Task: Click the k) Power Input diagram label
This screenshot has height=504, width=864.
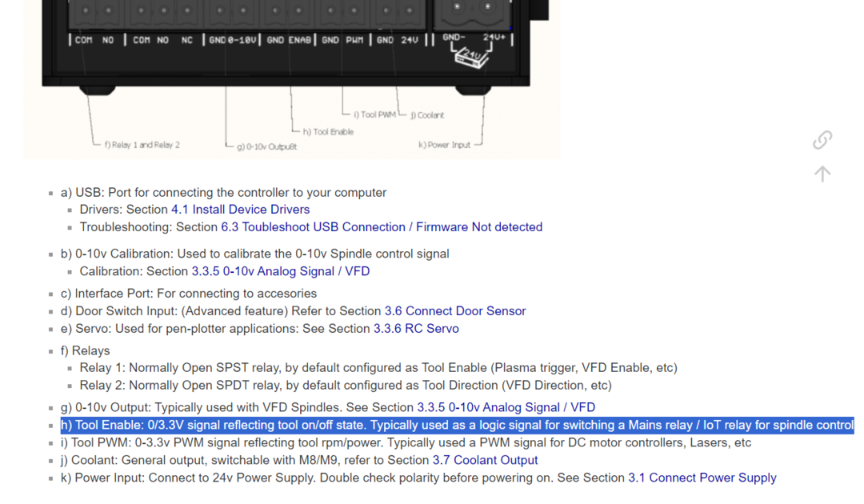Action: point(444,145)
